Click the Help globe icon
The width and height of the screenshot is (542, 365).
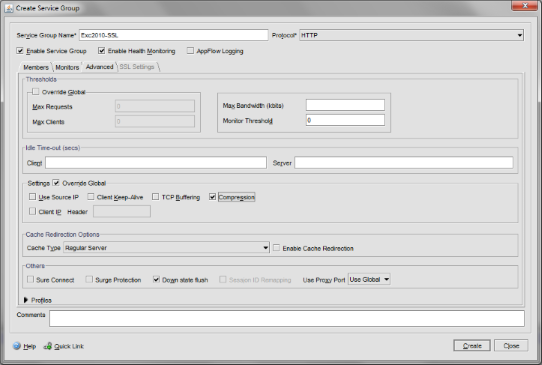17,346
